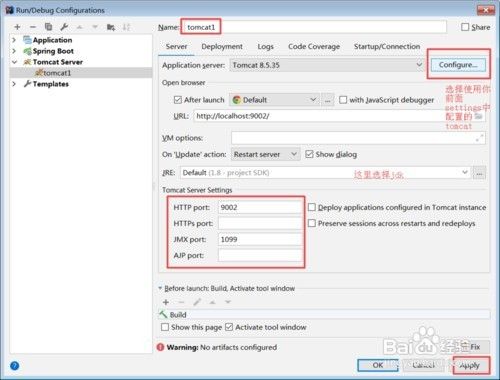
Task: Toggle the Share checkbox
Action: tap(465, 27)
